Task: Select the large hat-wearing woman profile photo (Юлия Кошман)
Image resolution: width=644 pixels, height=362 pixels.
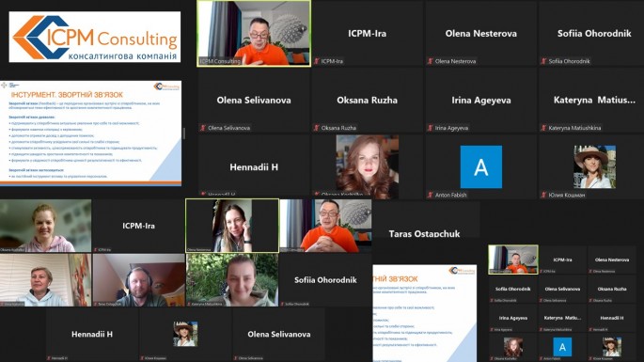Action: (x=594, y=166)
